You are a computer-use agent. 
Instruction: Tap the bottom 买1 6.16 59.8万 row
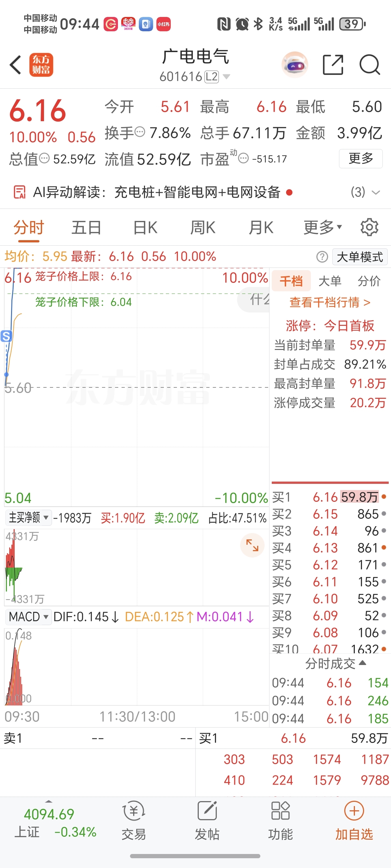(x=293, y=738)
